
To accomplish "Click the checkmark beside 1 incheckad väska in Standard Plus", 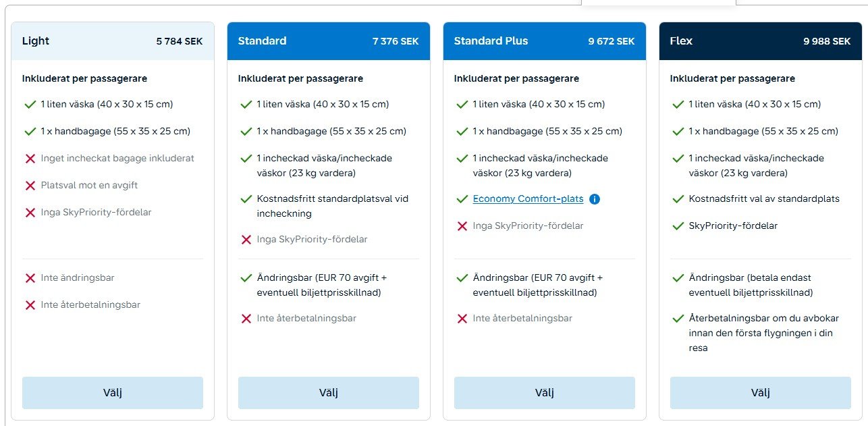I will (462, 158).
